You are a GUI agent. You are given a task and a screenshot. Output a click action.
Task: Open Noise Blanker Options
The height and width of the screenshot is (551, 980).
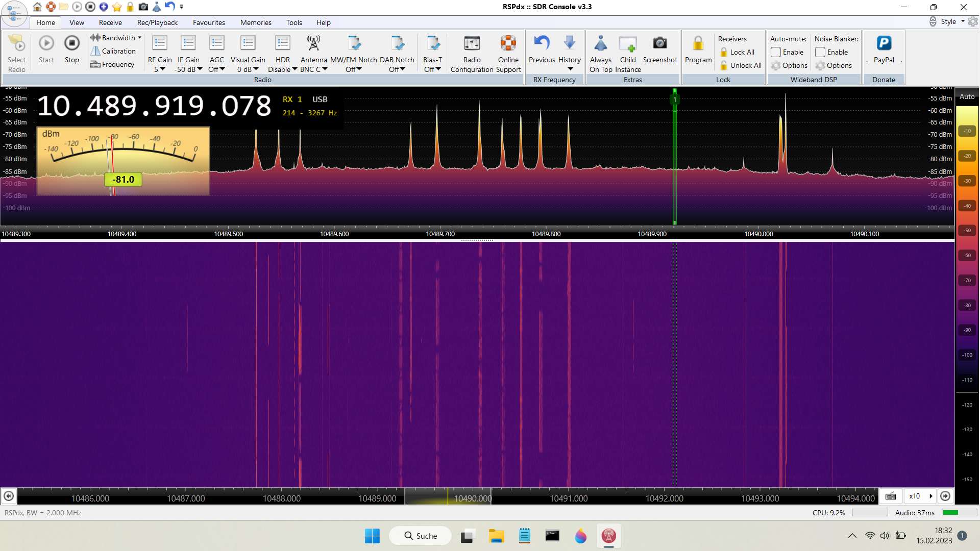pyautogui.click(x=834, y=65)
